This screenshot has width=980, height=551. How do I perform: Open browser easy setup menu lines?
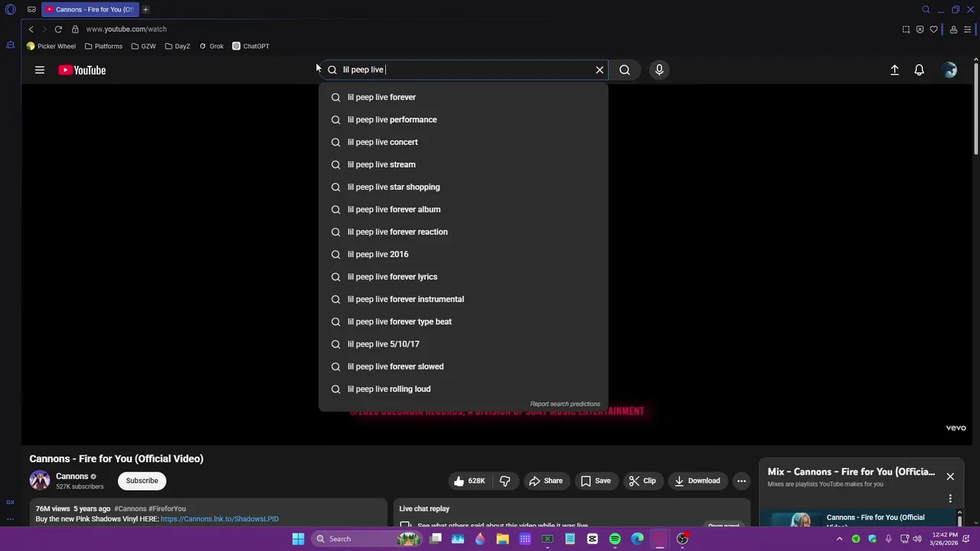(x=968, y=29)
